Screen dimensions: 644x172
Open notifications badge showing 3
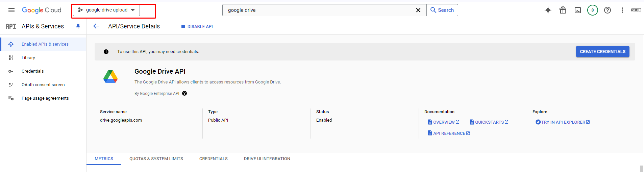click(x=593, y=10)
